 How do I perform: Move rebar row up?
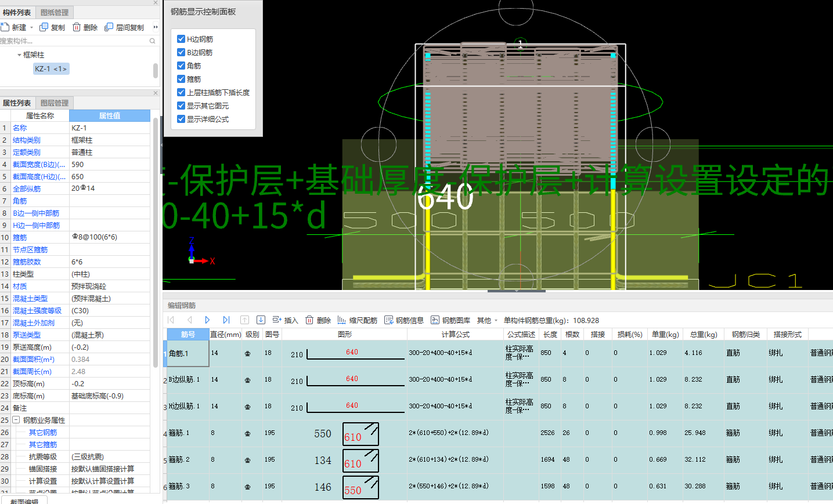click(x=244, y=320)
